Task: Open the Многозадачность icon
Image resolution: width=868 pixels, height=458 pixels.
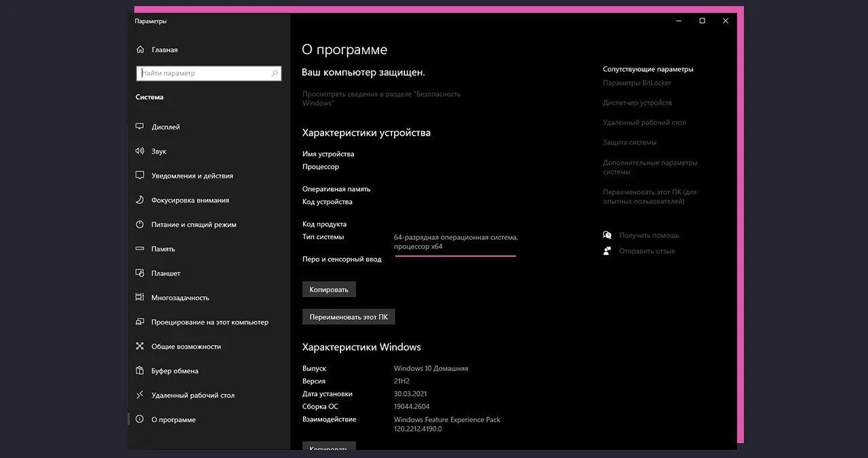Action: point(140,297)
